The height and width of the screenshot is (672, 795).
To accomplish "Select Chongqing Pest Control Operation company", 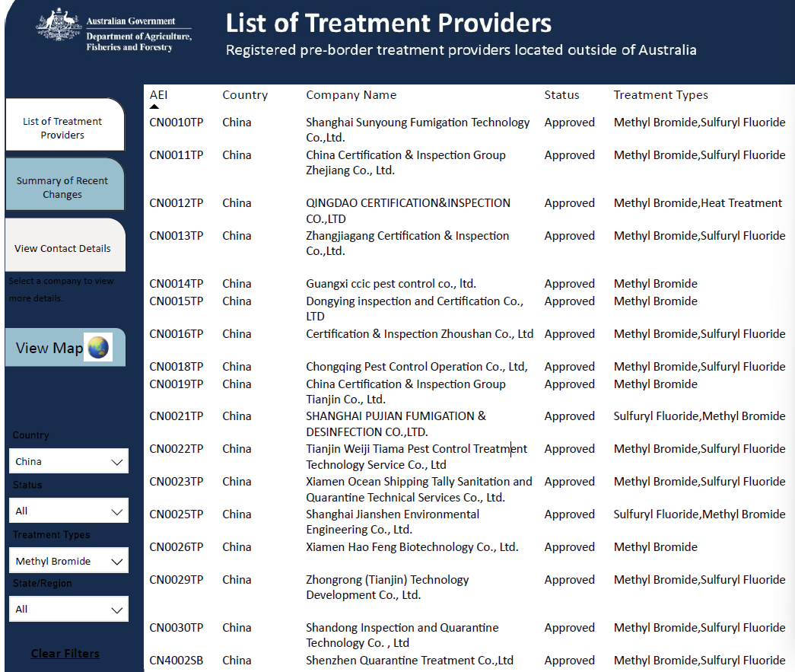I will [417, 367].
